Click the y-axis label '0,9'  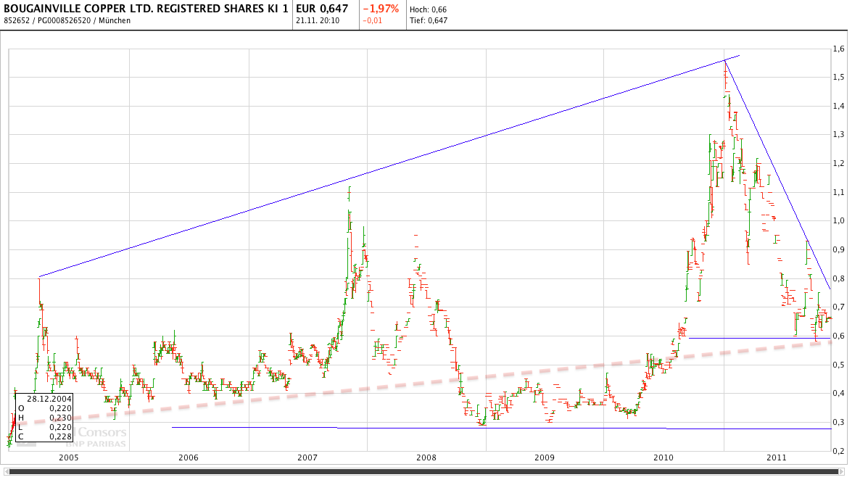(x=839, y=249)
